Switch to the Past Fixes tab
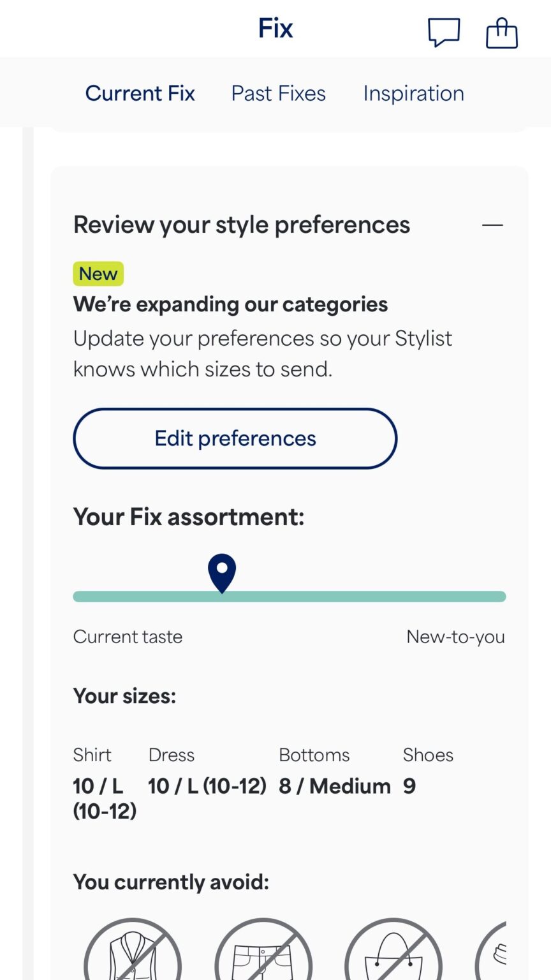The height and width of the screenshot is (980, 551). 278,93
